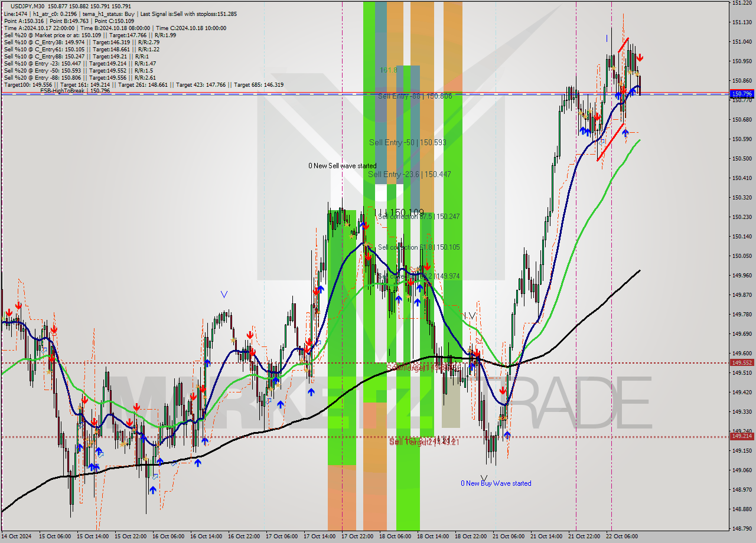Click the '16 Oct 14:00' time axis label
Image resolution: width=756 pixels, height=543 pixels.
point(206,537)
